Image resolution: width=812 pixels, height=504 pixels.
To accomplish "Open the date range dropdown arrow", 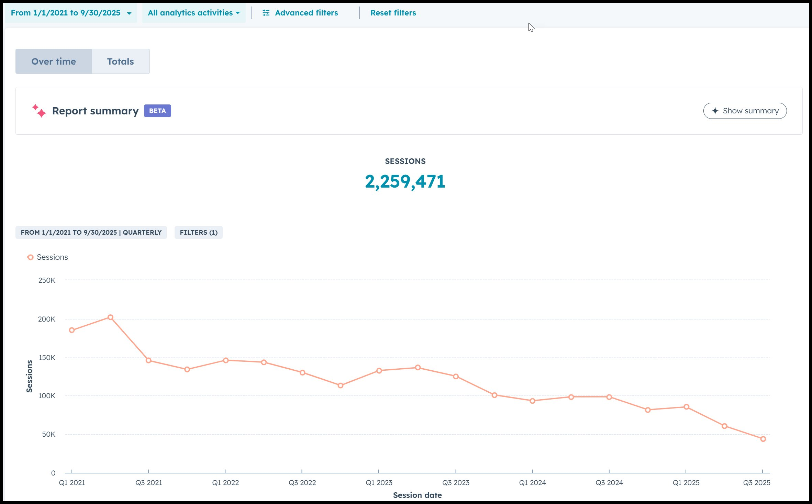I will (129, 13).
